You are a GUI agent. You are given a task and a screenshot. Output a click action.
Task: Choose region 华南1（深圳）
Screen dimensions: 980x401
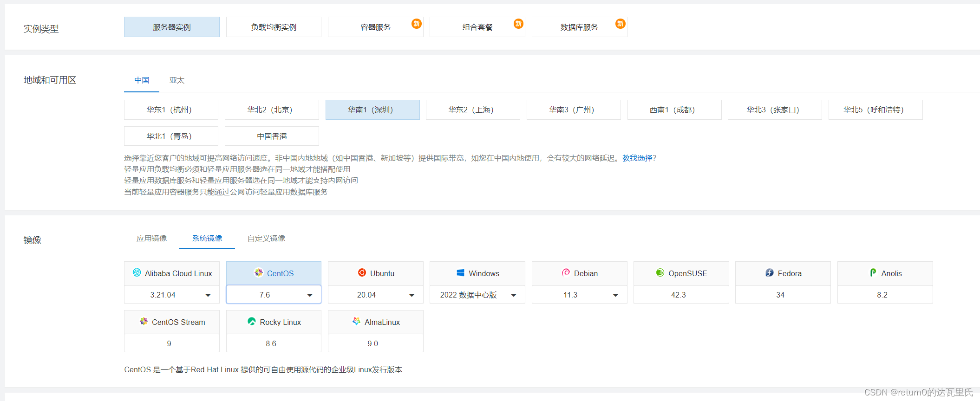372,110
